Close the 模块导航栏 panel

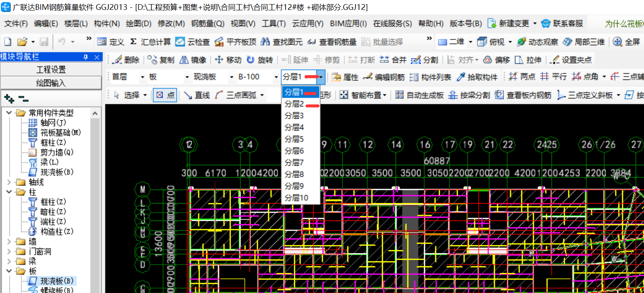(97, 57)
